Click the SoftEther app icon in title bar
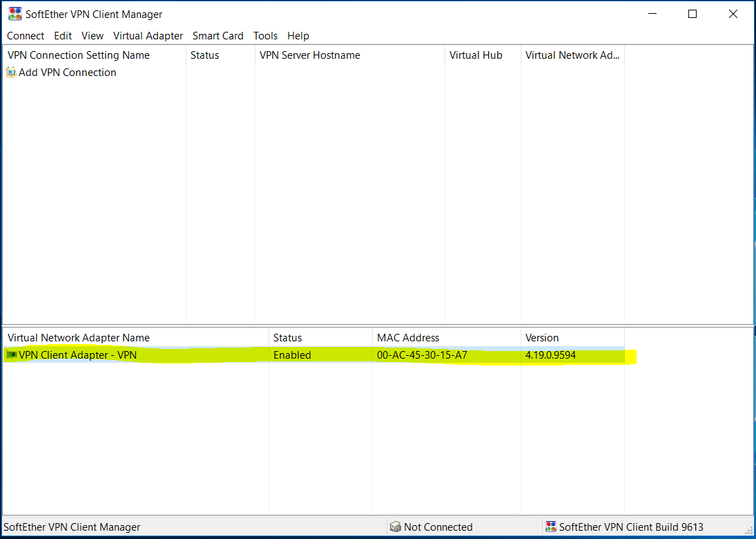The image size is (756, 539). point(15,14)
